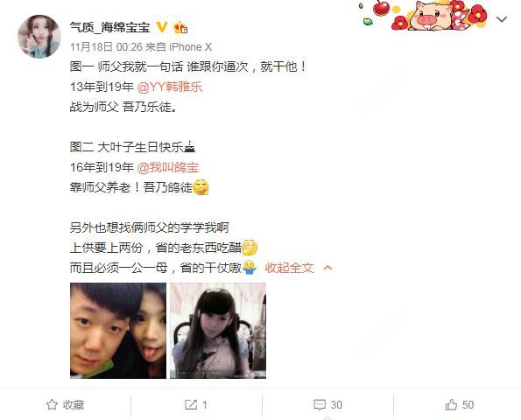This screenshot has width=521, height=420.
Task: Open comments via speech bubble icon
Action: pos(320,404)
